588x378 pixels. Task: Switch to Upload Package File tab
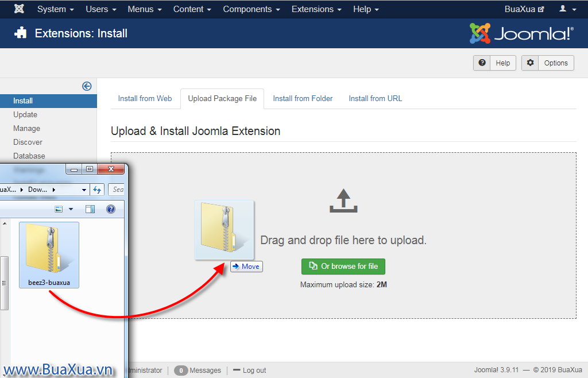point(222,99)
